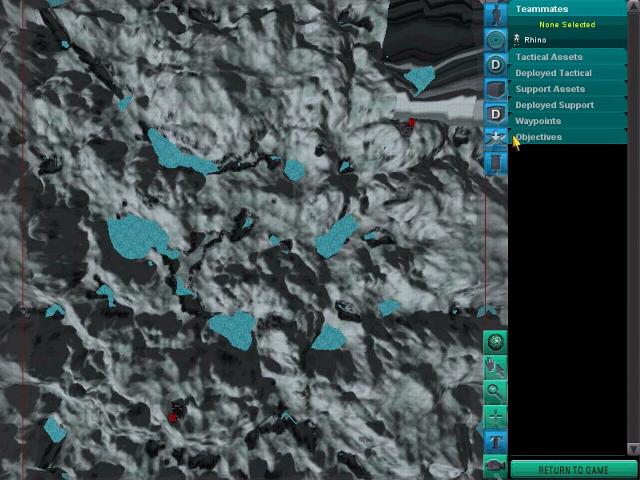Click the radar circle Tactical Assets icon
The width and height of the screenshot is (640, 480).
tap(496, 40)
